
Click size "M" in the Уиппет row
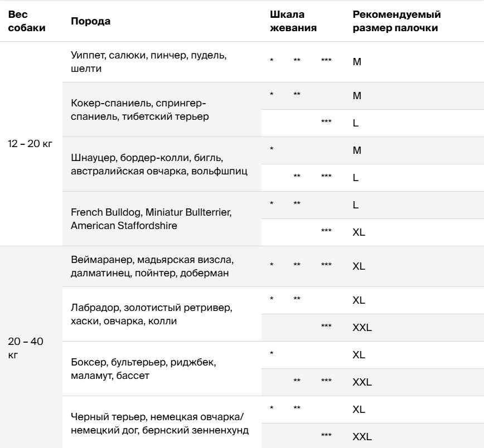pyautogui.click(x=357, y=62)
